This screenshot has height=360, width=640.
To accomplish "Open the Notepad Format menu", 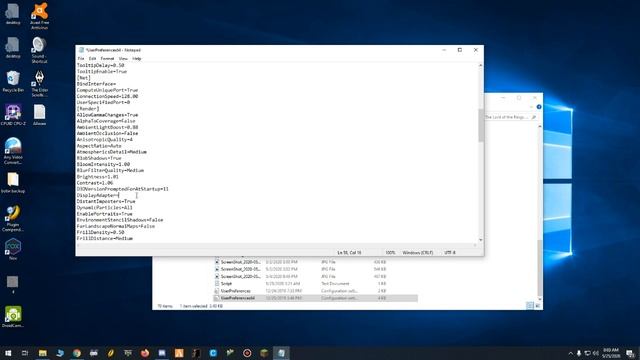I will coord(107,59).
